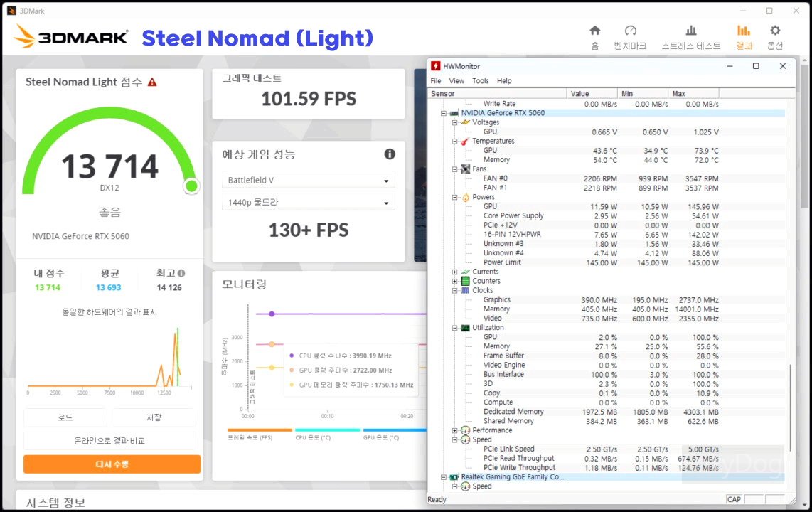Open the 1440p Ultra resolution dropdown
Viewport: 812px width, 512px height.
click(309, 203)
